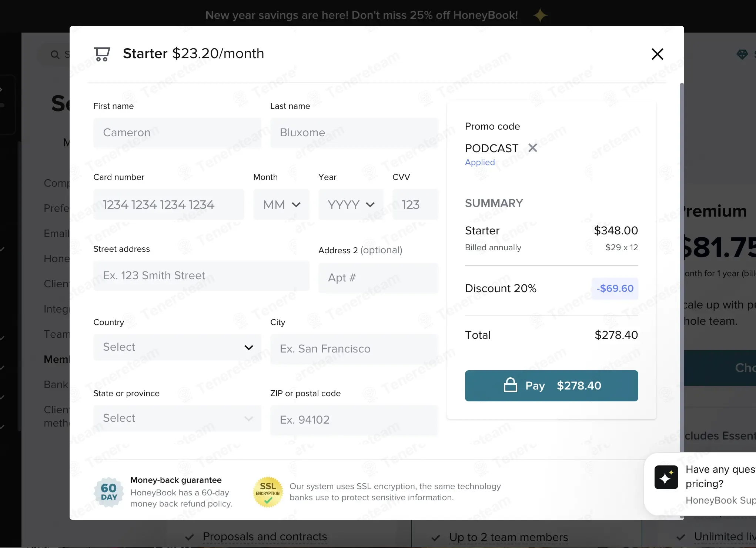Viewport: 756px width, 548px height.
Task: Click the search magnifier icon behind dialog
Action: coord(55,55)
